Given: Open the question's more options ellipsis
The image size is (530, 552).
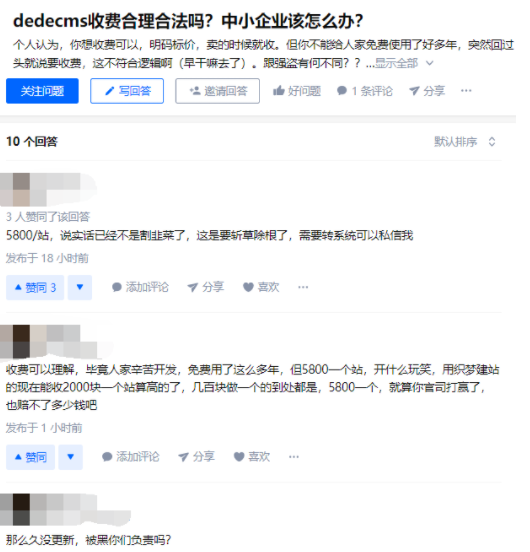Looking at the screenshot, I should coord(466,91).
